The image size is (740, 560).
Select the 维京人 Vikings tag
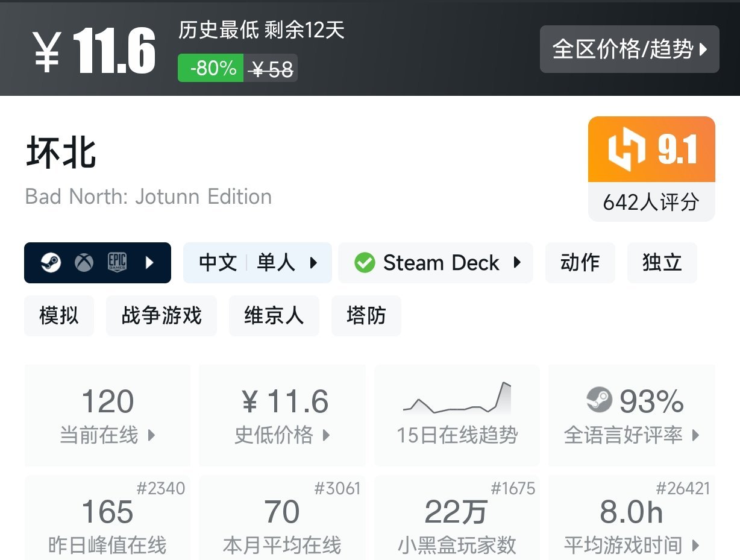(274, 315)
